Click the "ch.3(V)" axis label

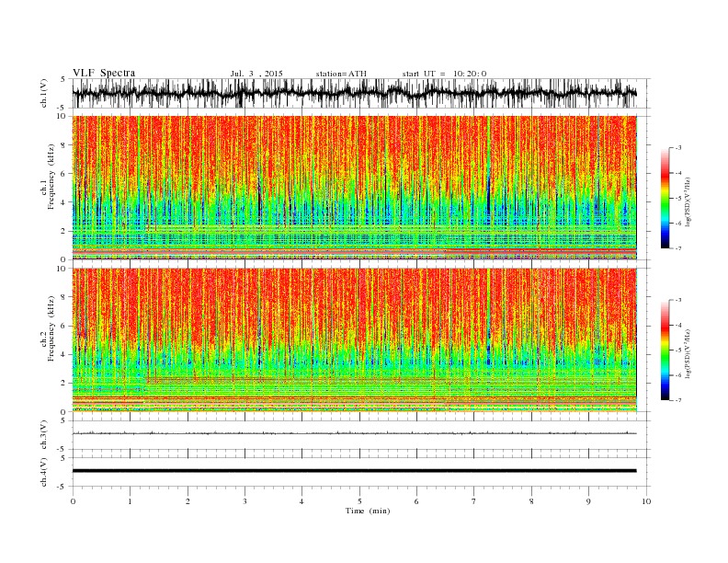[x=44, y=435]
